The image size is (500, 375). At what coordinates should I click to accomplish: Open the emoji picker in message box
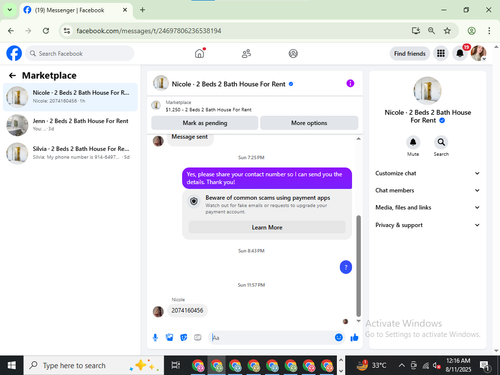click(x=339, y=338)
